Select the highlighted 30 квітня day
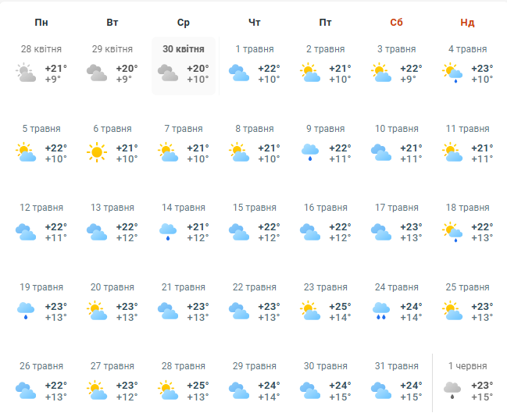Image resolution: width=507 pixels, height=420 pixels. (183, 66)
